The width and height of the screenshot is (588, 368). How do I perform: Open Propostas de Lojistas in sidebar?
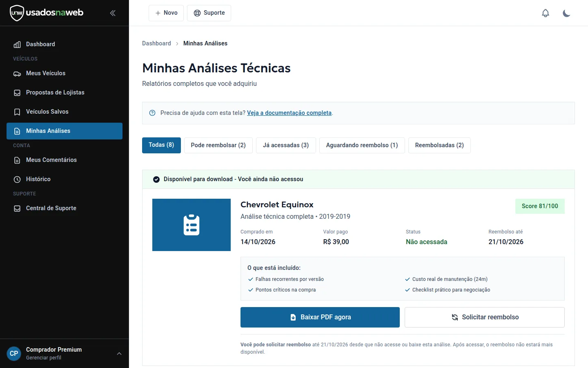[65, 93]
